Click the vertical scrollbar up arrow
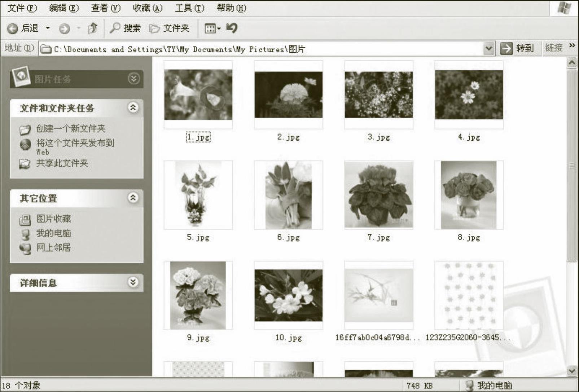Screen dimensions: 579x392 tap(572, 63)
